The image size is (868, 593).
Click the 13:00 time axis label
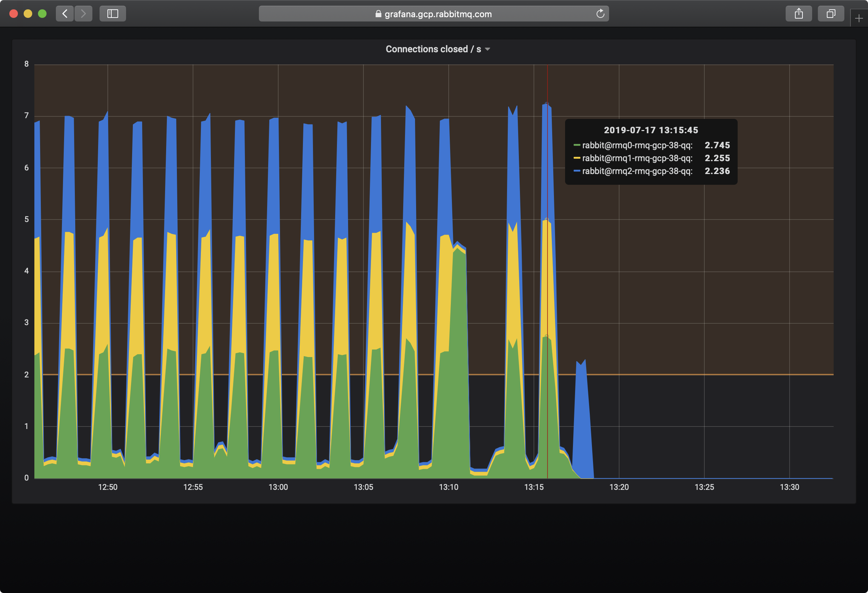click(278, 487)
